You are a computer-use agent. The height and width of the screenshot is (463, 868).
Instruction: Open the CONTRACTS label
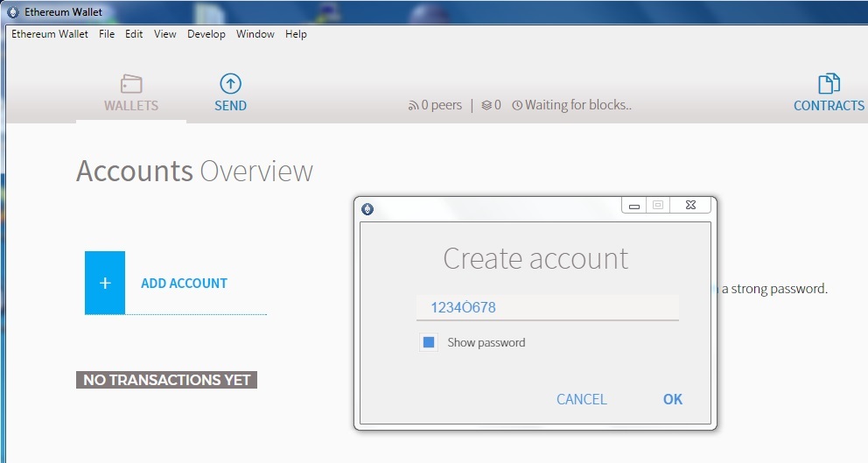[829, 105]
